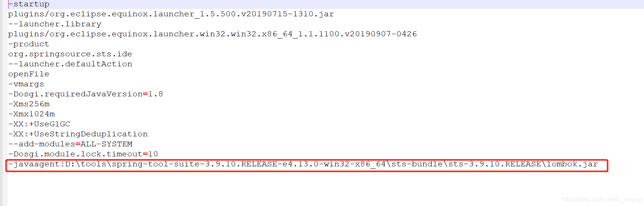The width and height of the screenshot is (644, 206).
Task: Click the launcher.win32.win32.x86_64 plugin path line
Action: tap(212, 34)
